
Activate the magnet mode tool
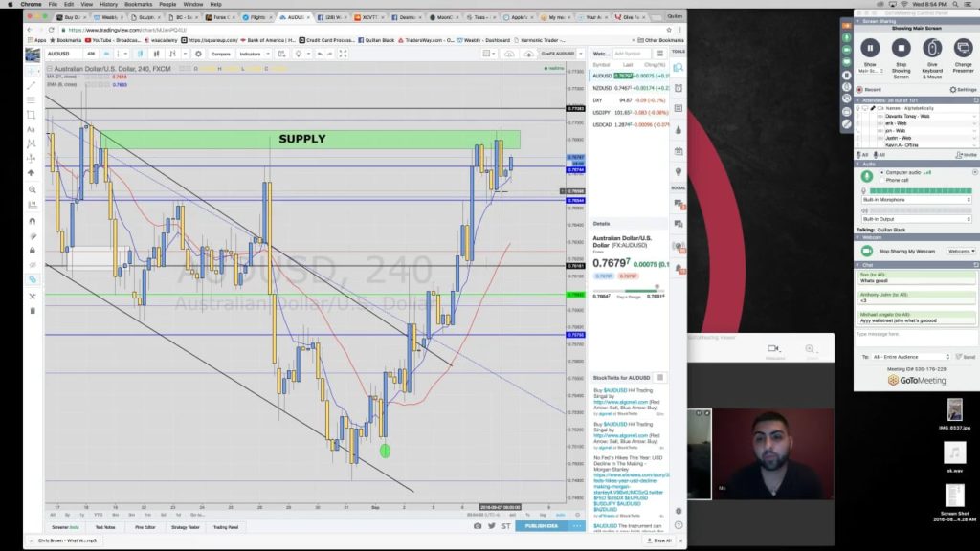tap(32, 220)
